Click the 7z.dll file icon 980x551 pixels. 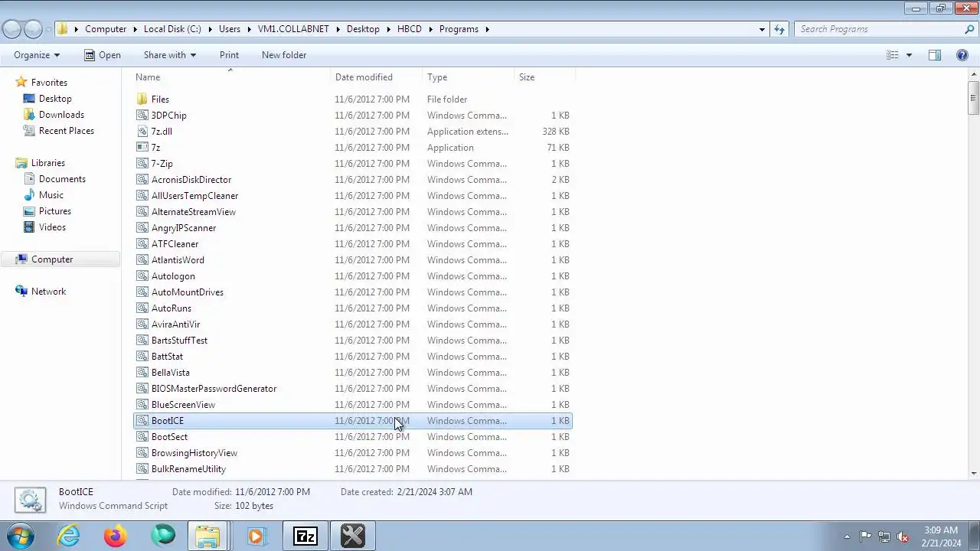point(142,132)
